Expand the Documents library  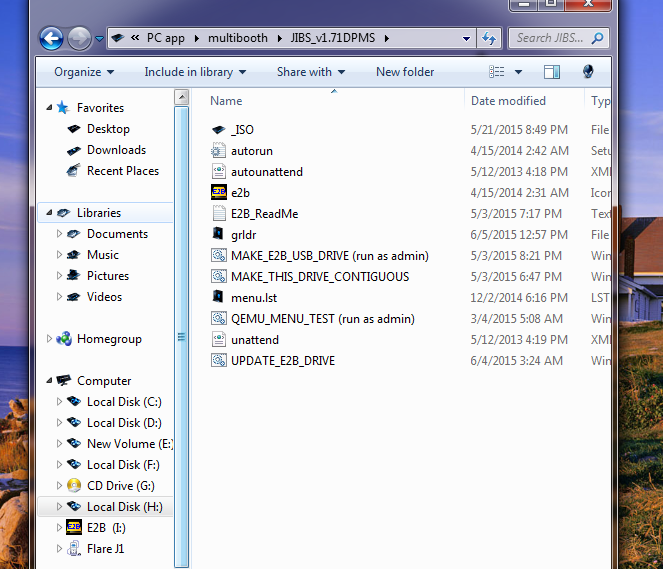point(59,234)
